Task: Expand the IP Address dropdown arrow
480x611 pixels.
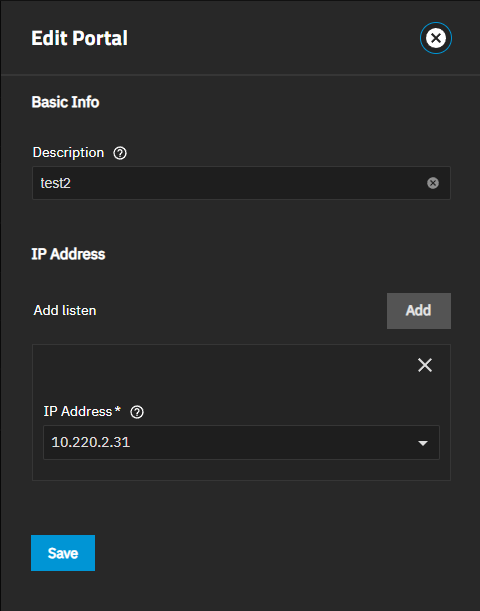Action: click(423, 443)
